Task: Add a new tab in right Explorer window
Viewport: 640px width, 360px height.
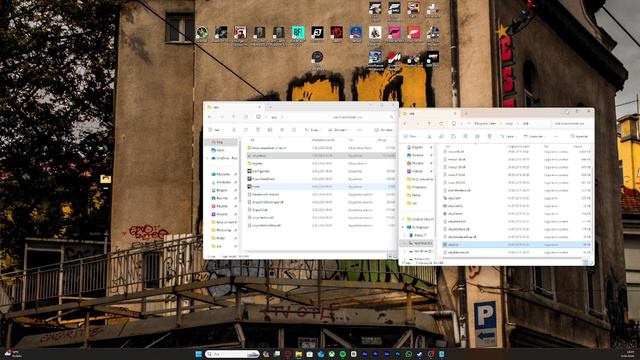Action: (x=466, y=113)
